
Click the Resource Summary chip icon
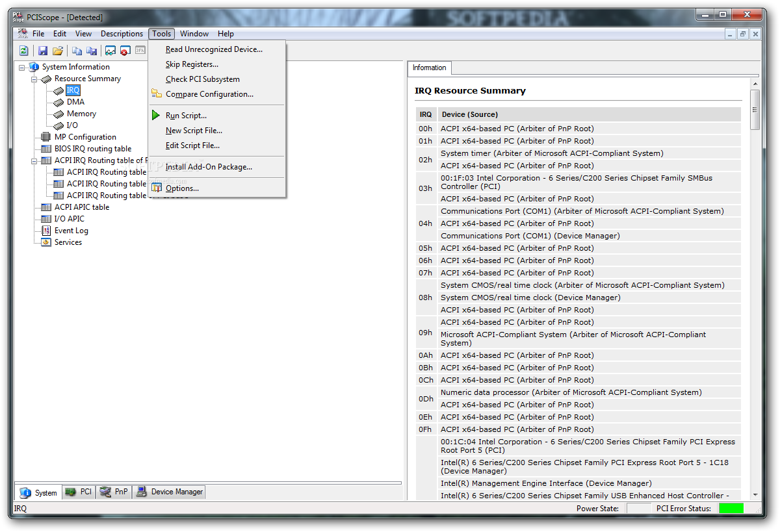coord(46,79)
